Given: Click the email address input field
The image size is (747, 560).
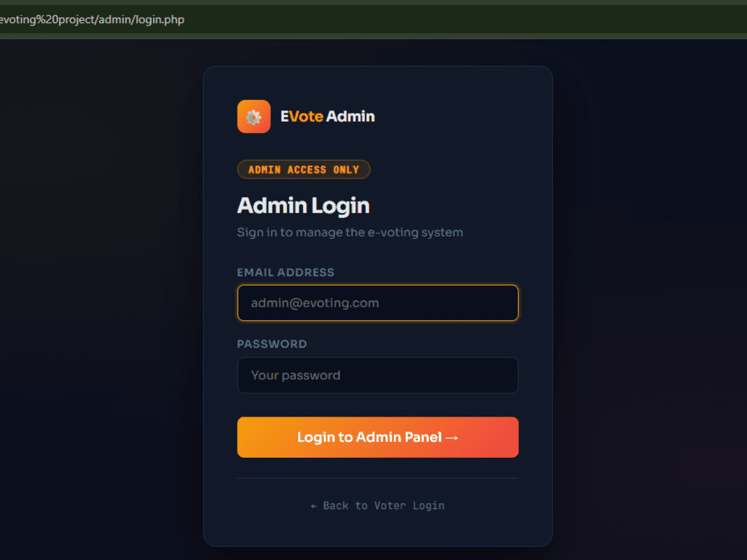Looking at the screenshot, I should tap(378, 303).
